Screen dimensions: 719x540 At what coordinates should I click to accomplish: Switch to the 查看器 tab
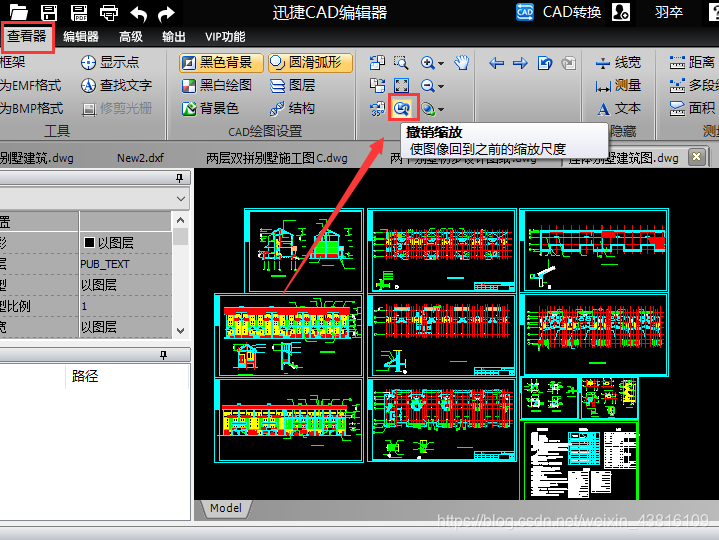pos(27,36)
